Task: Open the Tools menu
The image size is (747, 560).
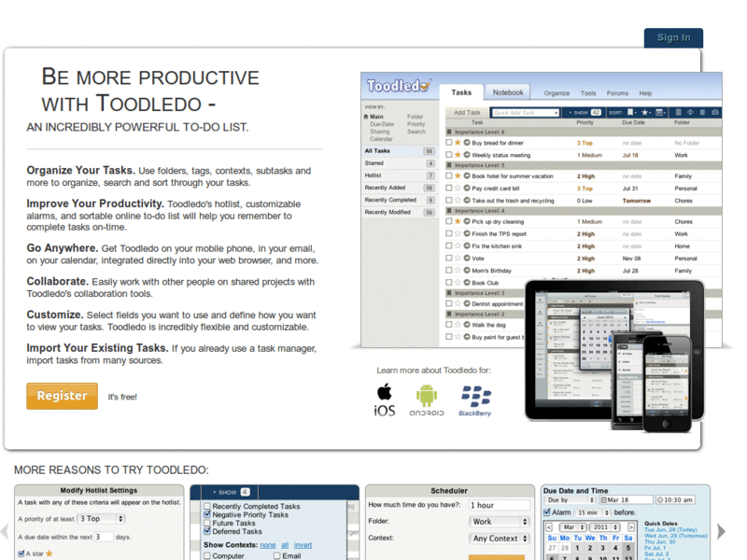Action: [588, 93]
